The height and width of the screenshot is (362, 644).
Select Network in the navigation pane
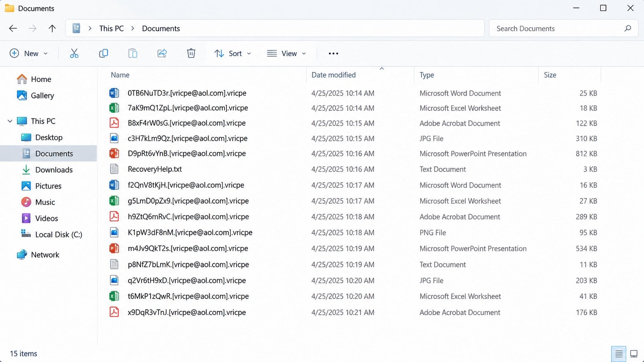pos(38,255)
